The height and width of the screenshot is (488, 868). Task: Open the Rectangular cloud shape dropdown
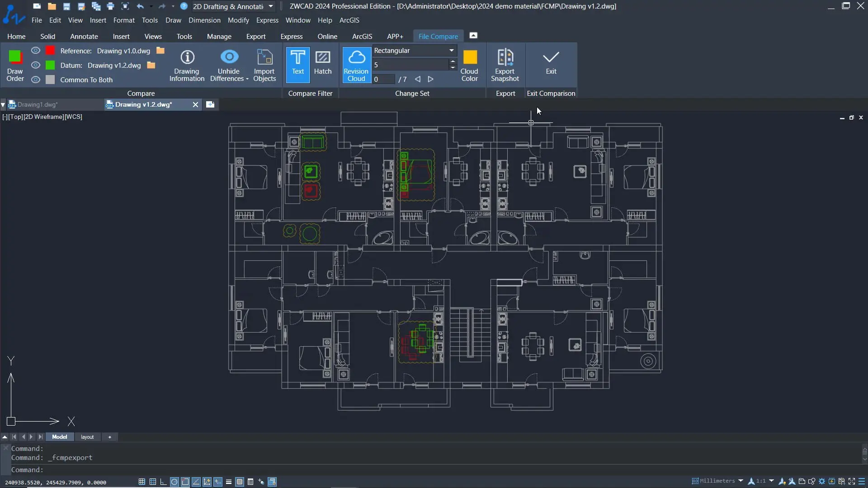tap(451, 51)
